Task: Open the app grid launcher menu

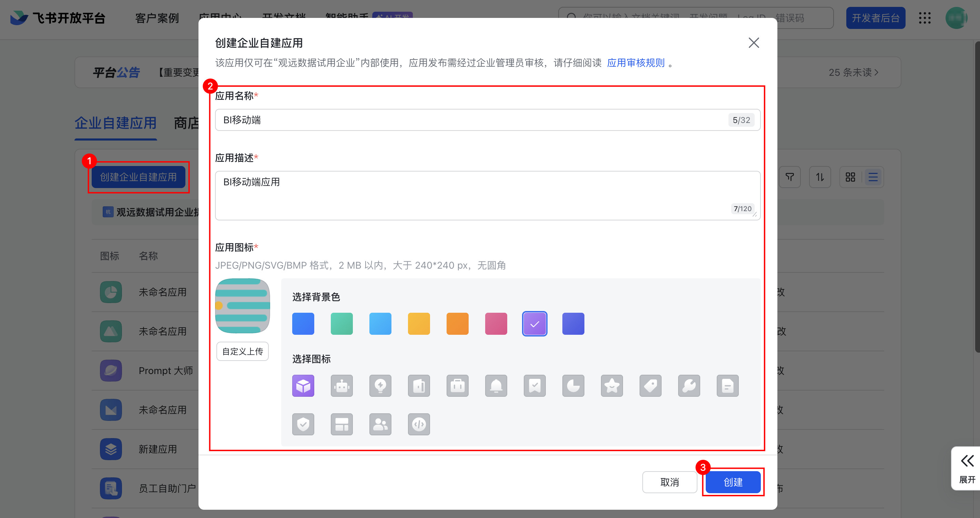Action: 925,18
